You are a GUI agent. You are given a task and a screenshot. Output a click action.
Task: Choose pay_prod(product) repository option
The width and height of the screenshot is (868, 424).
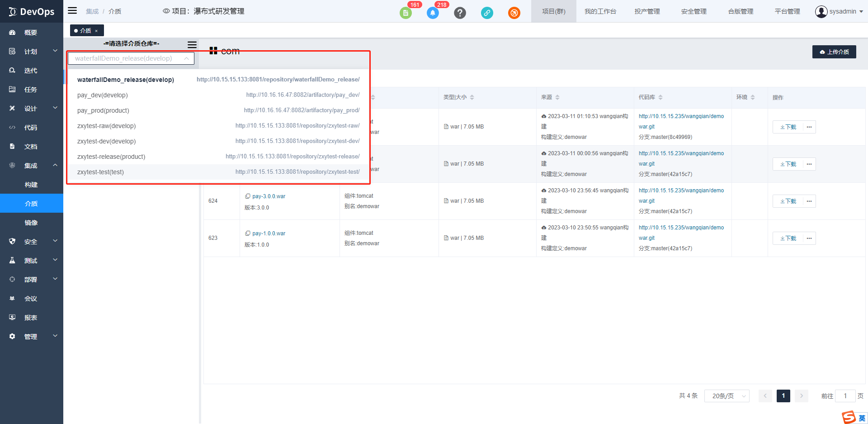[103, 110]
